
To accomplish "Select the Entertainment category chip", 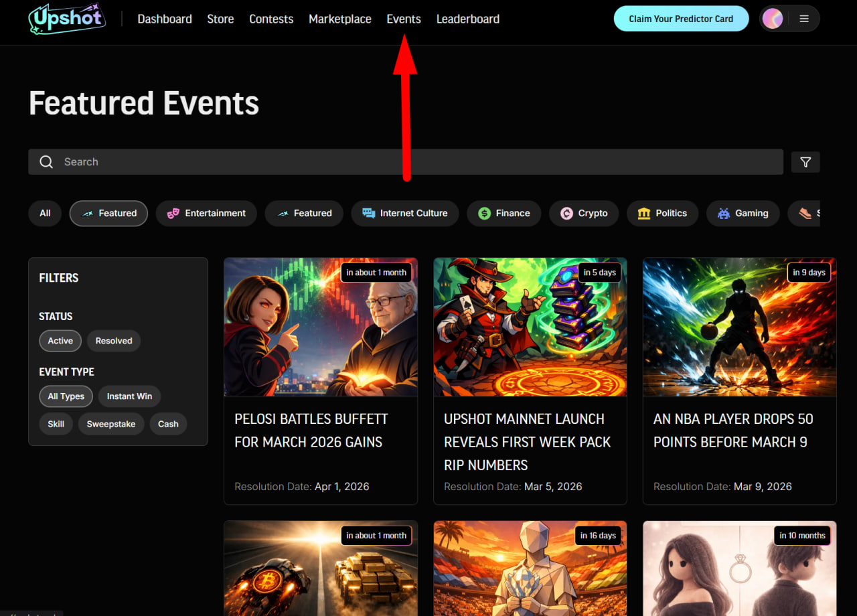I will (206, 214).
